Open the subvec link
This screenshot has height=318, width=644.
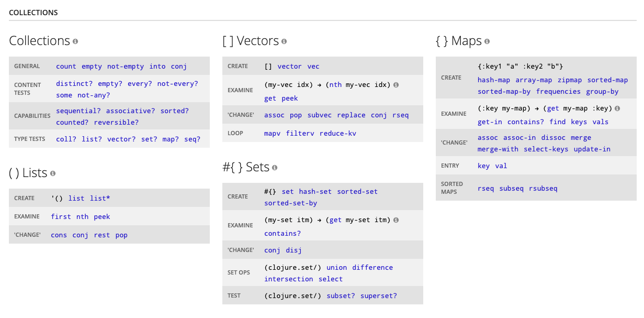click(x=320, y=115)
